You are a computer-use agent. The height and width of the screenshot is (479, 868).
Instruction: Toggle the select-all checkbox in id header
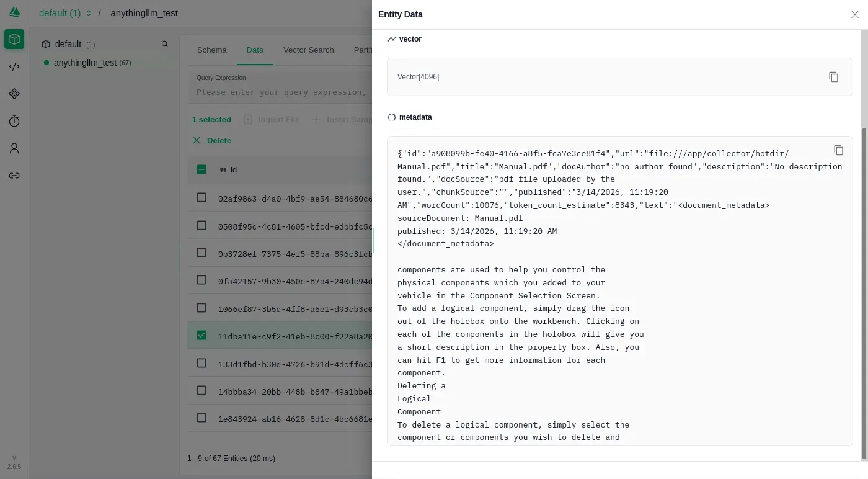(201, 169)
